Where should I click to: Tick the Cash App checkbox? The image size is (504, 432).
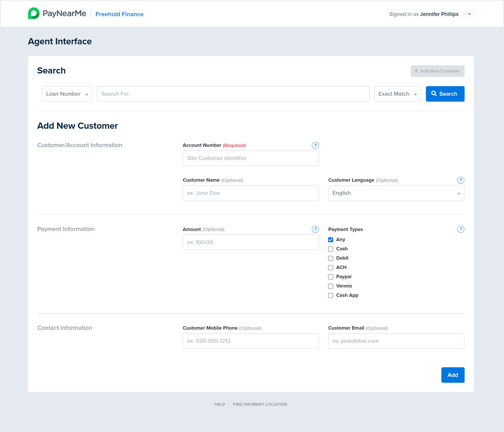[331, 295]
